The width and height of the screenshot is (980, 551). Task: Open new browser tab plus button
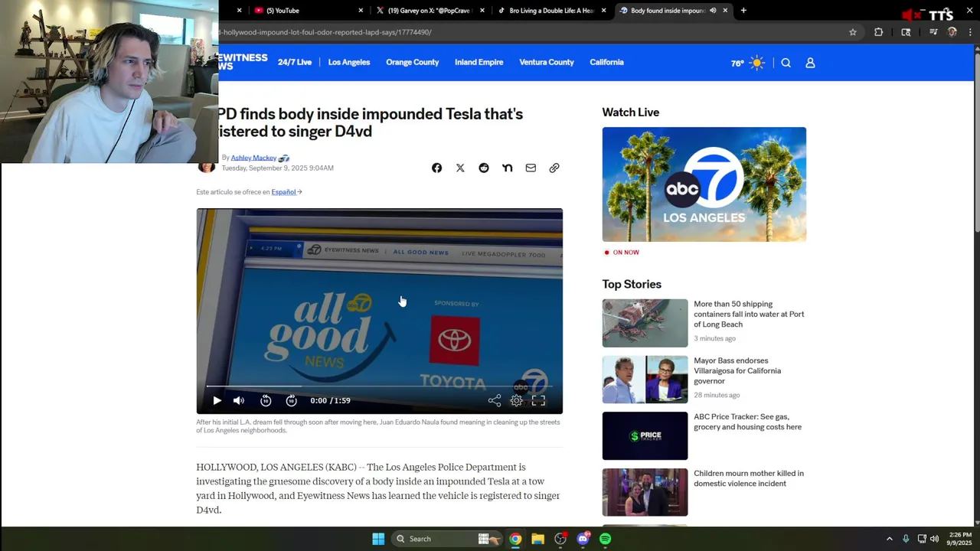point(743,11)
